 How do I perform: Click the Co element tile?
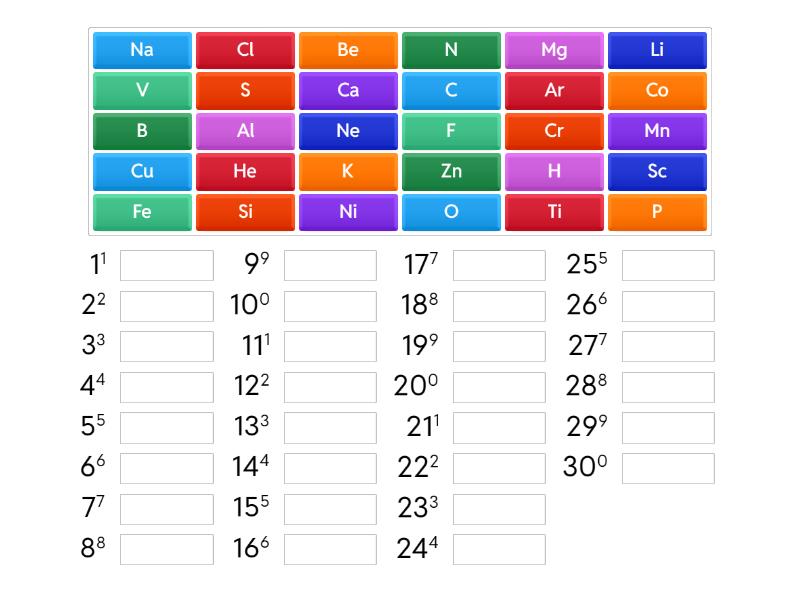[657, 91]
